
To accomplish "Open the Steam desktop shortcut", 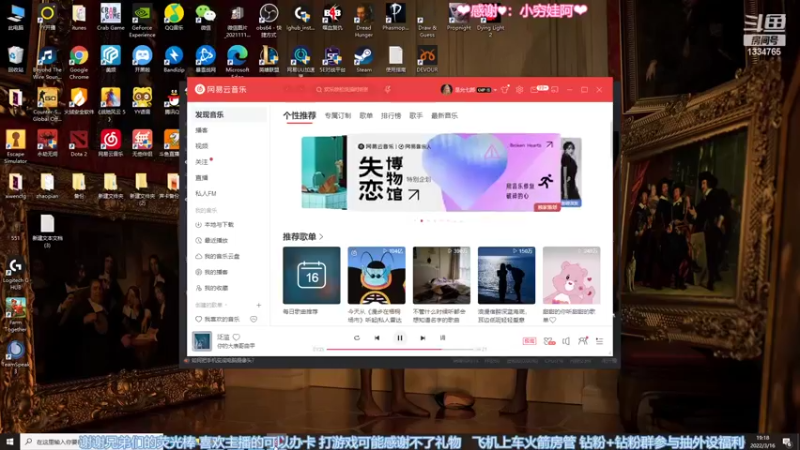I will (364, 59).
